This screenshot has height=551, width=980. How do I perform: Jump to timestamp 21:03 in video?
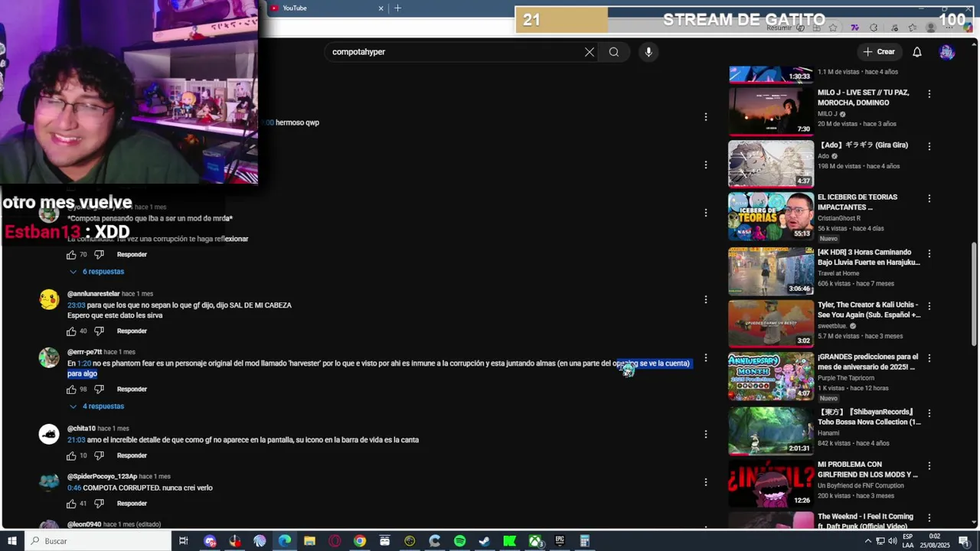tap(76, 440)
